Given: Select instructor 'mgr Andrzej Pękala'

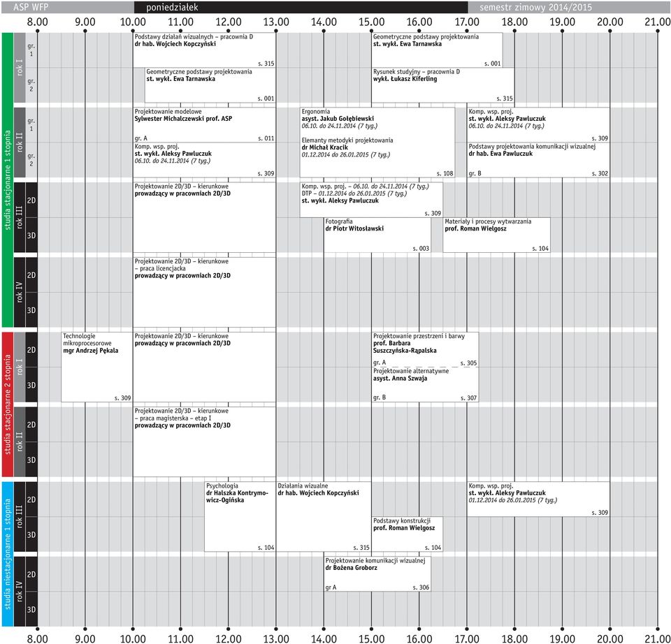Looking at the screenshot, I should pyautogui.click(x=90, y=351).
